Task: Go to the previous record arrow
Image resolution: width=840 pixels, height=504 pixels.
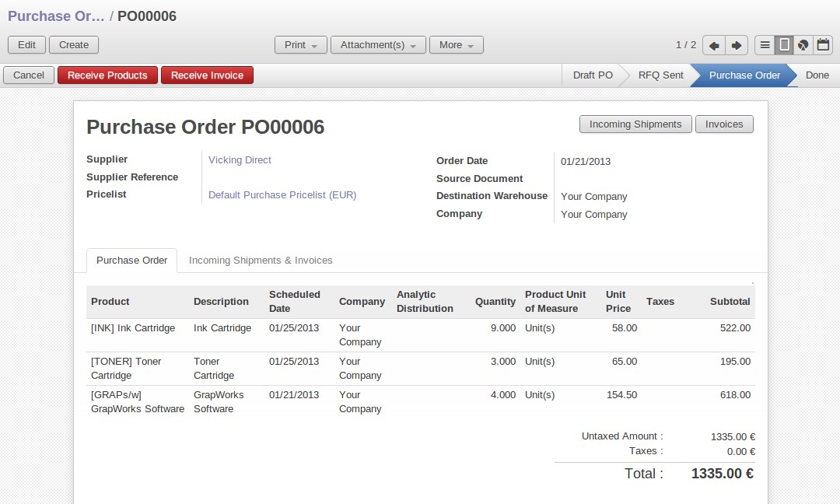Action: [x=713, y=45]
